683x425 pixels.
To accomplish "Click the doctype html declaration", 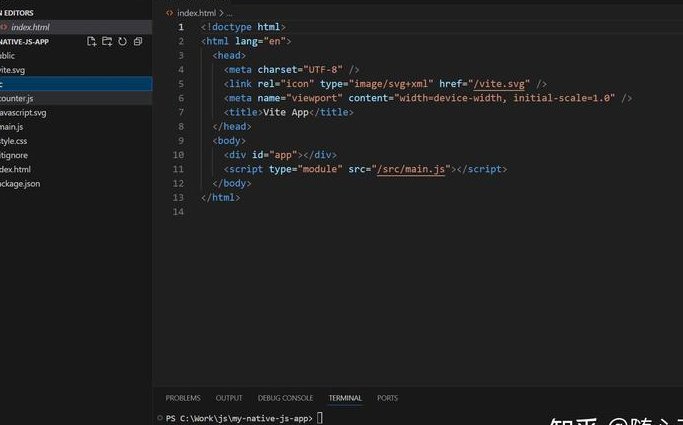I will click(243, 27).
